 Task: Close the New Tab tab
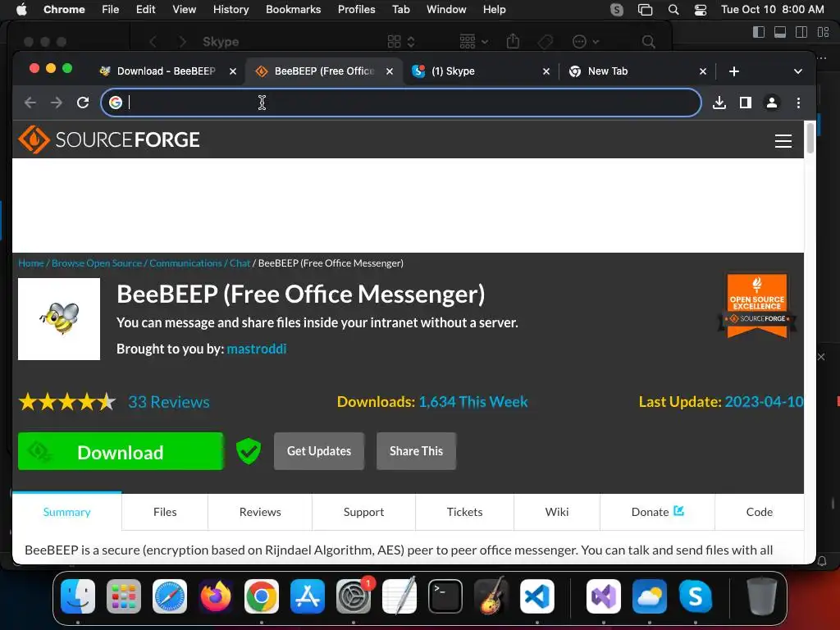click(703, 71)
